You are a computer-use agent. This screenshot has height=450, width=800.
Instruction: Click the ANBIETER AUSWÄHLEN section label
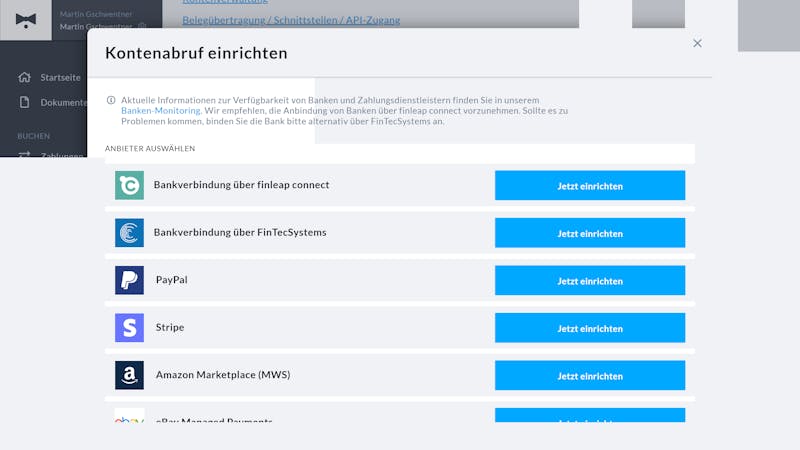click(x=150, y=148)
